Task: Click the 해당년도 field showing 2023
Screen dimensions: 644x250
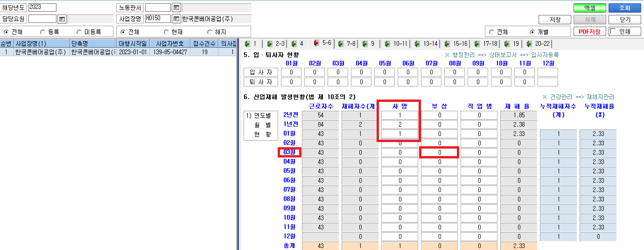Action: 42,7
